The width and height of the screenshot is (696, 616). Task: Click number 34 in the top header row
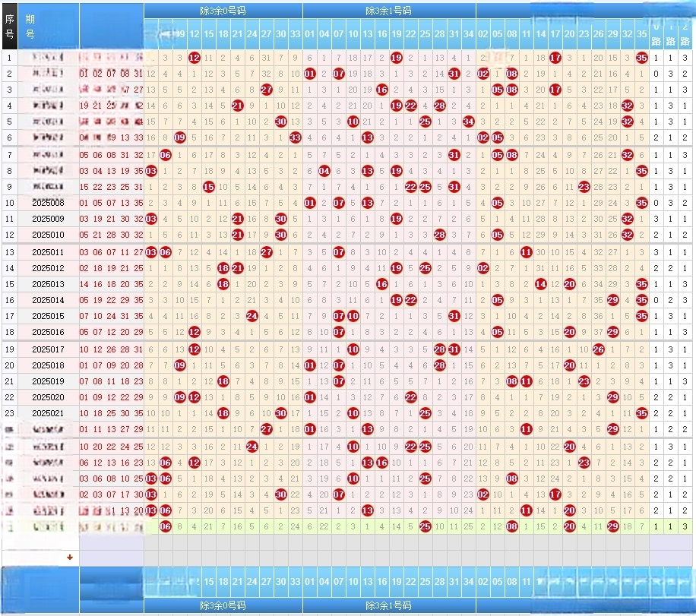(x=468, y=33)
